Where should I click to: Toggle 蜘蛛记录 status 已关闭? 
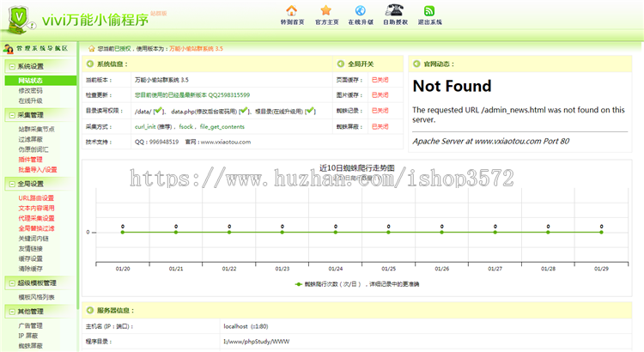point(380,111)
